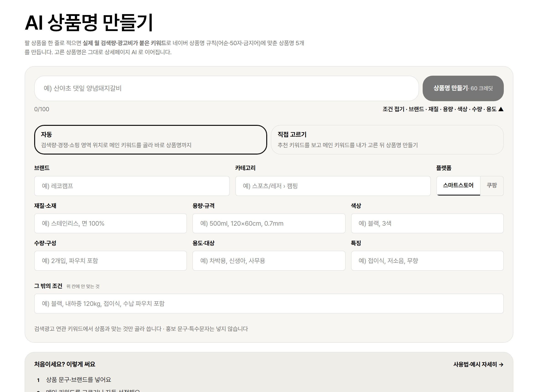Click the 플랫폼 label
Viewport: 538px width, 392px height.
click(444, 168)
